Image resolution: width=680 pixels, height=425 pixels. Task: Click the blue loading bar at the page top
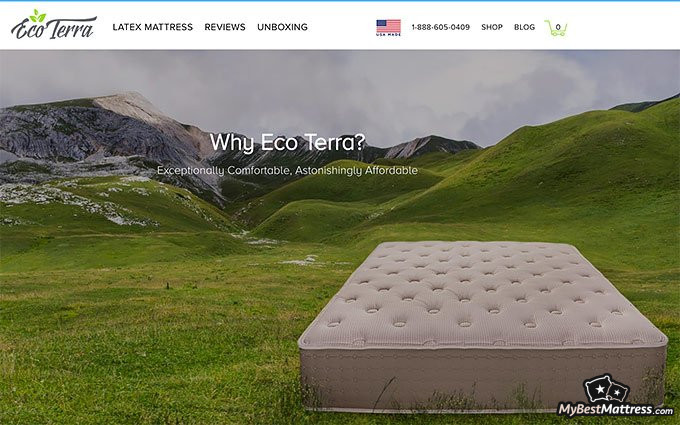point(340,1)
